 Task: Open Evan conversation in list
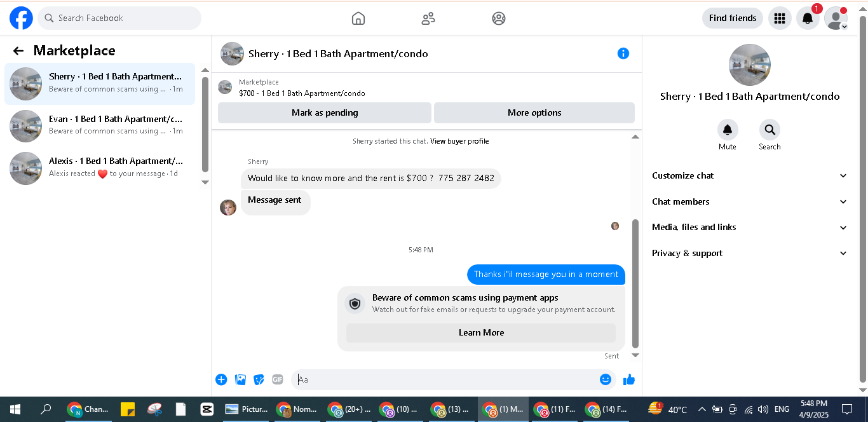[x=100, y=126]
